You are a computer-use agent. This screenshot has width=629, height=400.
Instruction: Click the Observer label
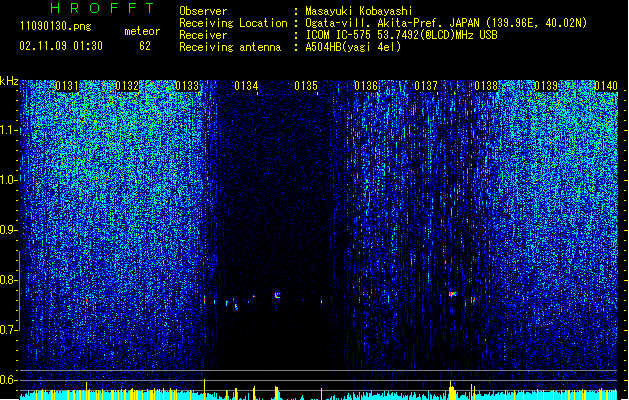(203, 11)
